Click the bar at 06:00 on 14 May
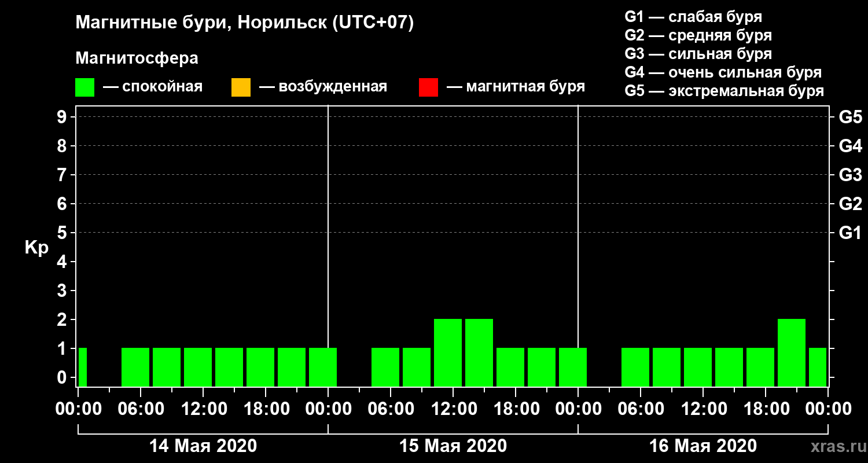Screen dimensions: 868x463 135,367
